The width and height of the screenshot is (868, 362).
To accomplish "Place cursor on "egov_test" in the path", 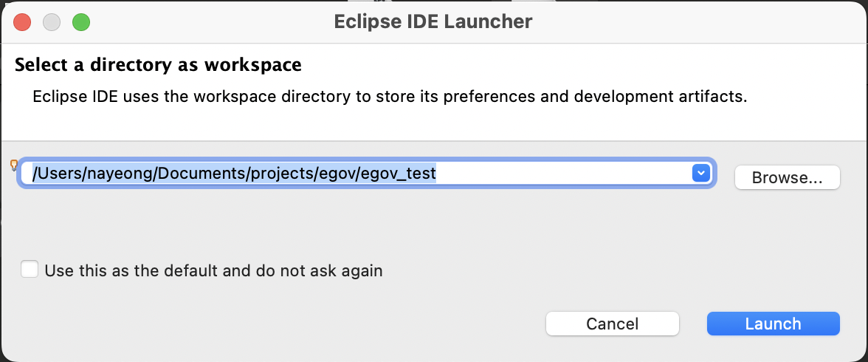I will click(398, 174).
